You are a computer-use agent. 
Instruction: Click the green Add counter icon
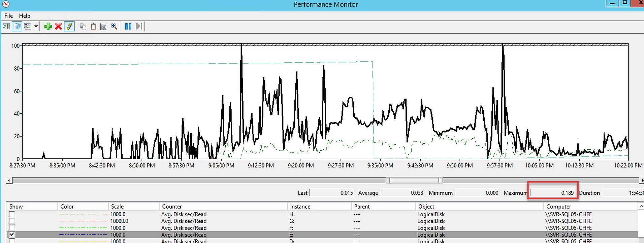(48, 26)
